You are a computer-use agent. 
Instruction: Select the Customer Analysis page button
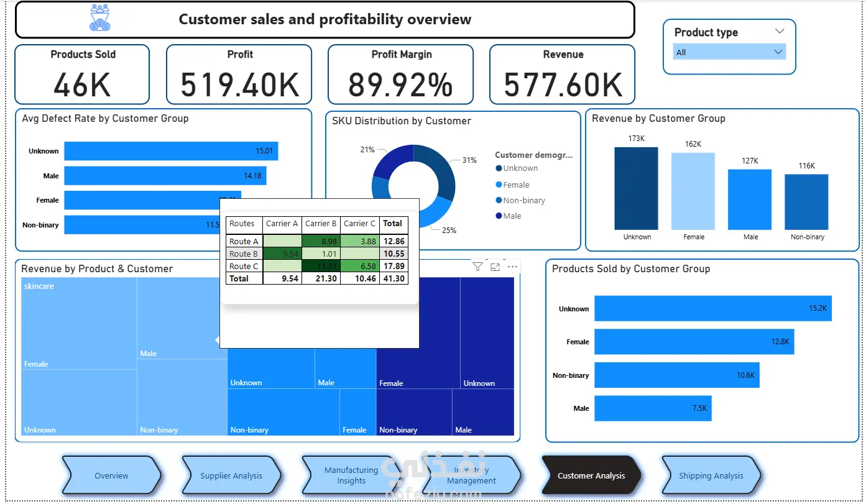pyautogui.click(x=591, y=476)
